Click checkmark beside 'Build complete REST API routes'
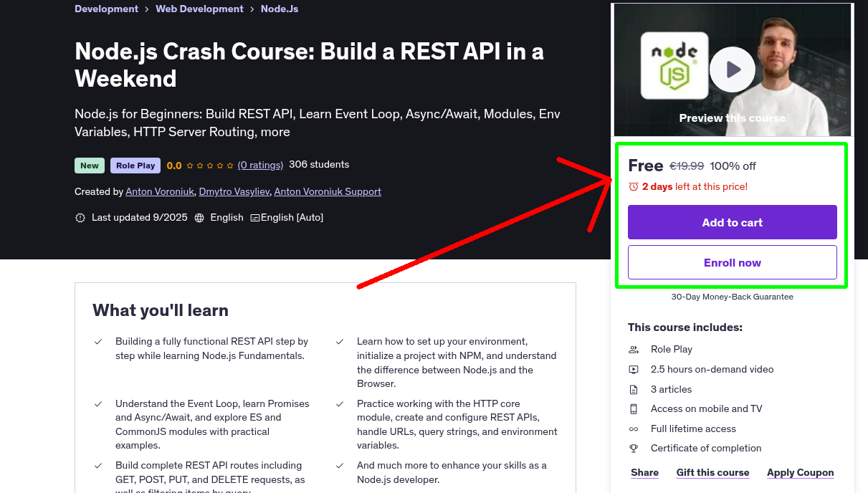 (98, 466)
